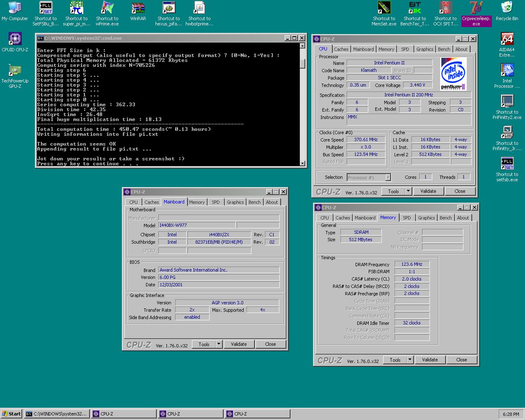Image resolution: width=525 pixels, height=420 pixels.
Task: Click Validate in CPU window
Action: [428, 191]
